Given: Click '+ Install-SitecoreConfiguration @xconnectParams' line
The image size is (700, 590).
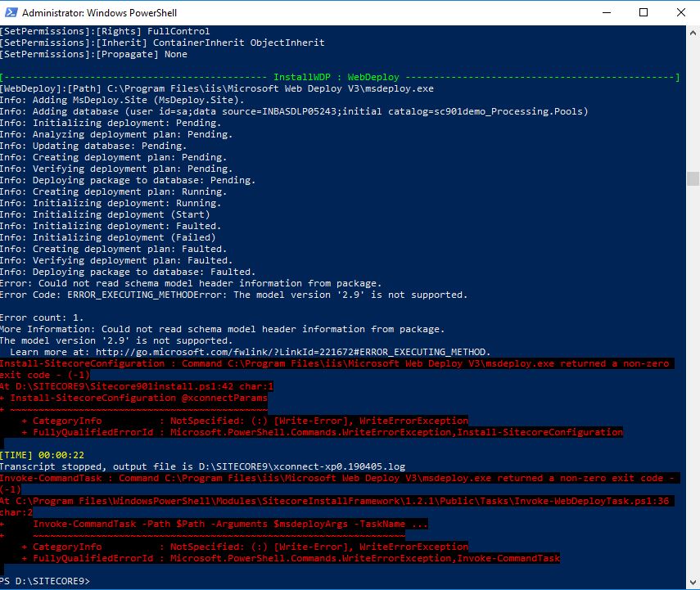Looking at the screenshot, I should [x=133, y=398].
